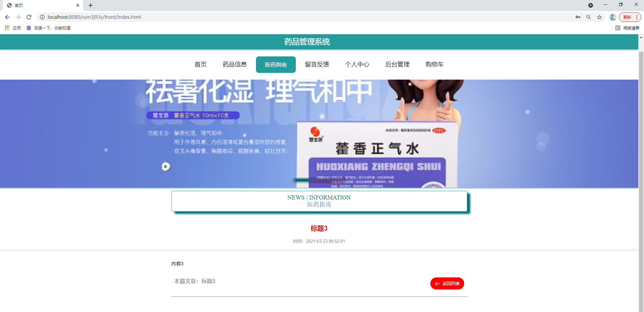The height and width of the screenshot is (312, 644).
Task: Click the NEWS / INFORMATION heading box
Action: (x=319, y=201)
